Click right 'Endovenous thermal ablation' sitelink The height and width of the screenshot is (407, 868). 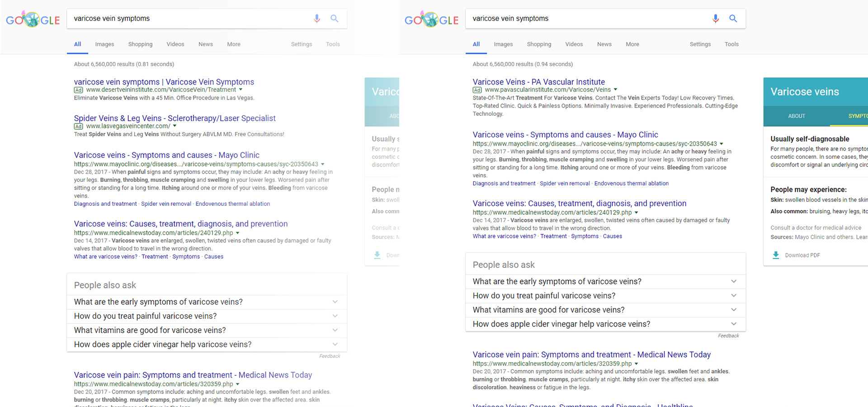[x=632, y=184]
